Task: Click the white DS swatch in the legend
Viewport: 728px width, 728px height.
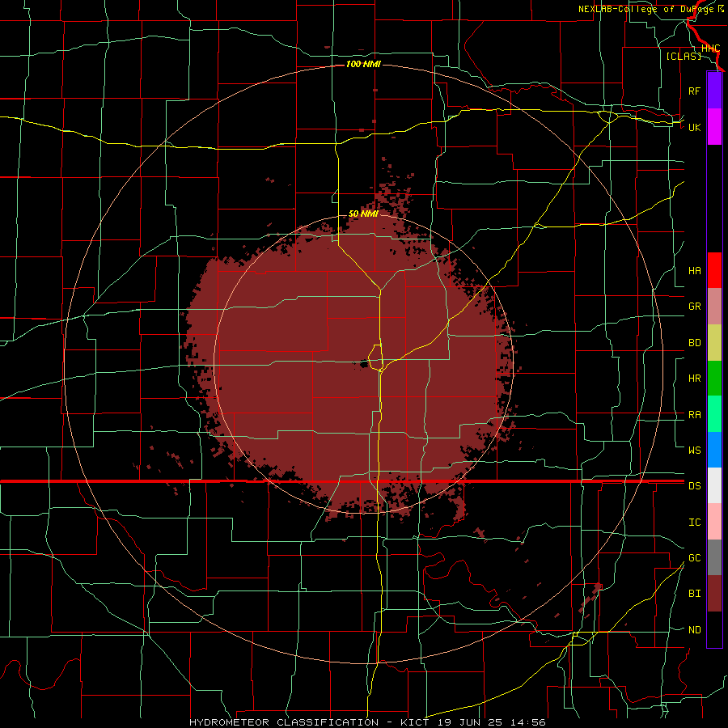Action: [714, 485]
